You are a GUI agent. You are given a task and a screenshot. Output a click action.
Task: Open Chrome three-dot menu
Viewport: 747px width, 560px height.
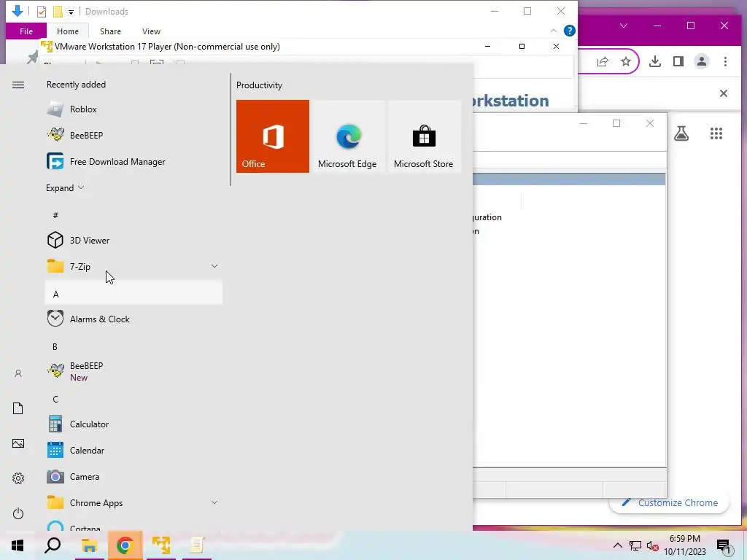[x=725, y=61]
